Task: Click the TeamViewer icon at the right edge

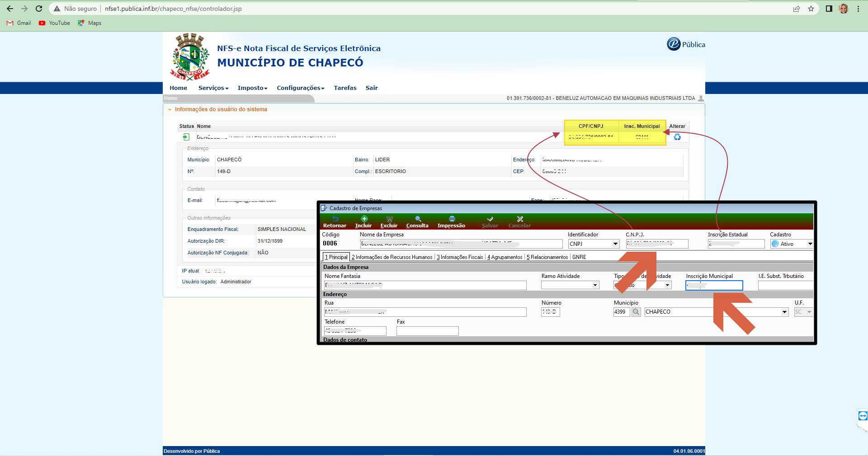Action: point(863,416)
